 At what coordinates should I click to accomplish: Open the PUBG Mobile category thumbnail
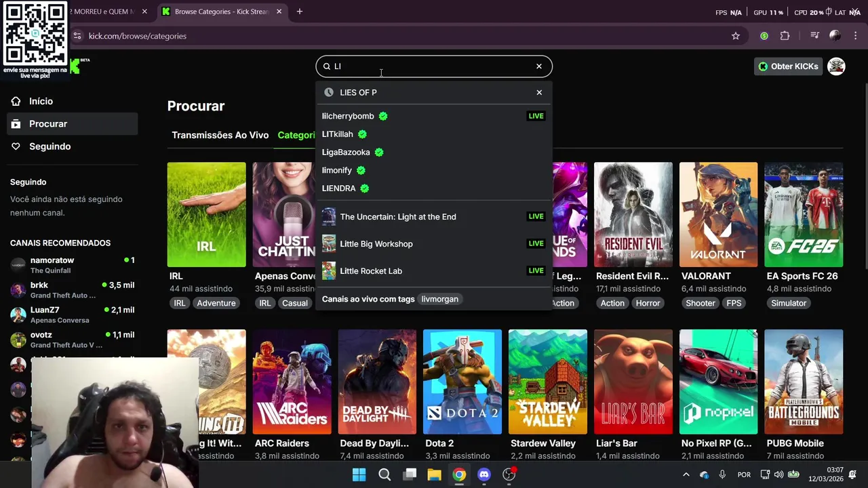tap(804, 382)
